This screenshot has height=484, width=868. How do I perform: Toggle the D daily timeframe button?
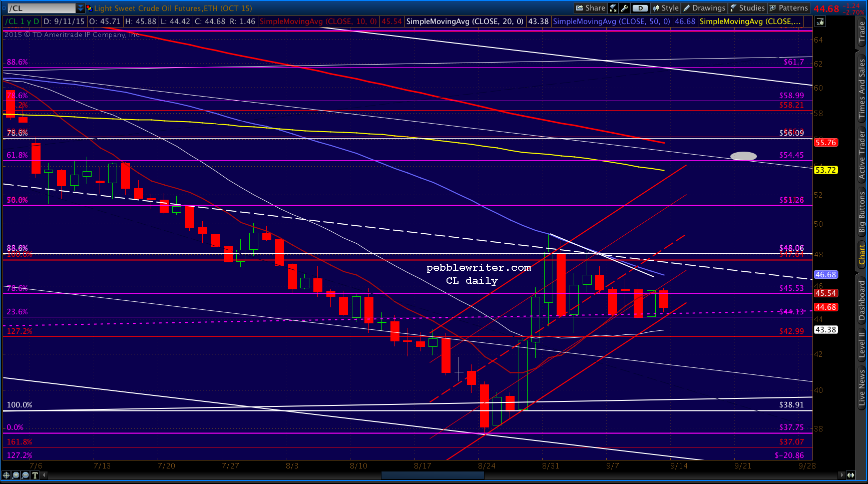click(x=640, y=8)
